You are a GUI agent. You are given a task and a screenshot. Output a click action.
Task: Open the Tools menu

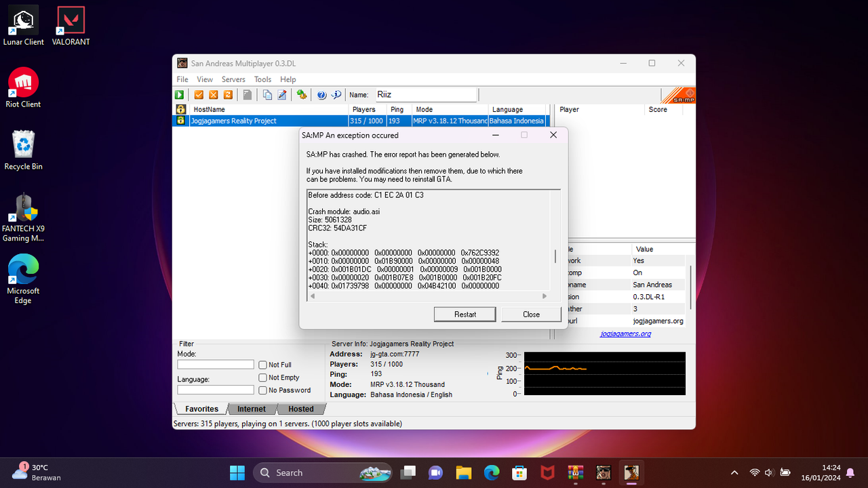(x=263, y=79)
